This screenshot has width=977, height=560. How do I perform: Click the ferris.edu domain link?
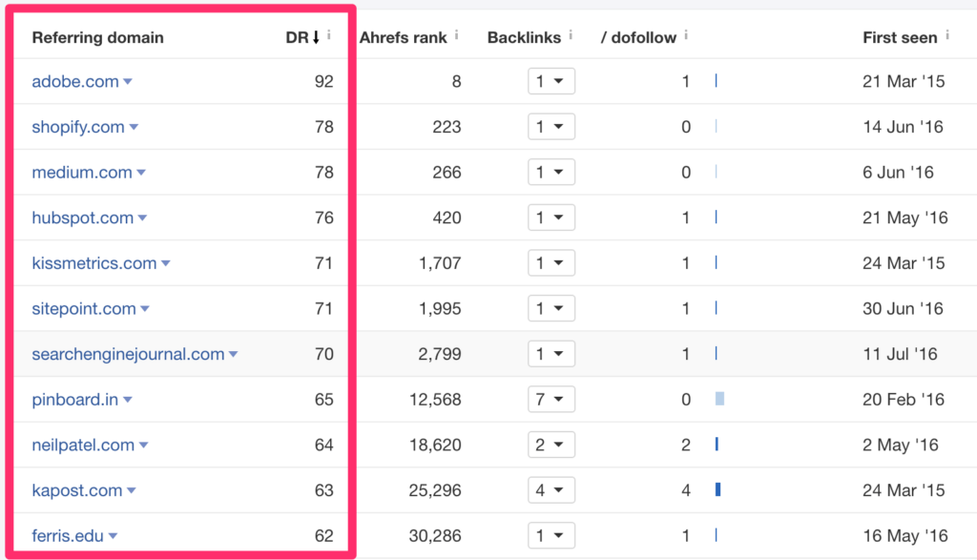pyautogui.click(x=68, y=536)
